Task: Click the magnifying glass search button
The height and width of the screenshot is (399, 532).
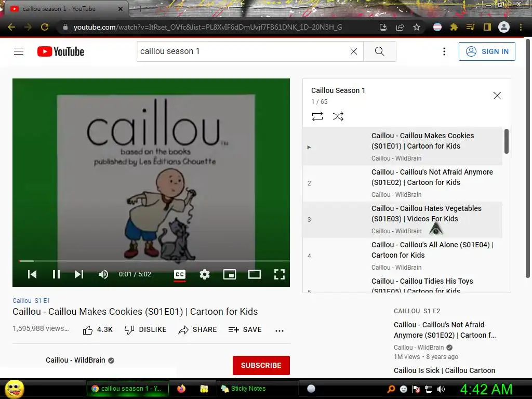Action: 379,51
